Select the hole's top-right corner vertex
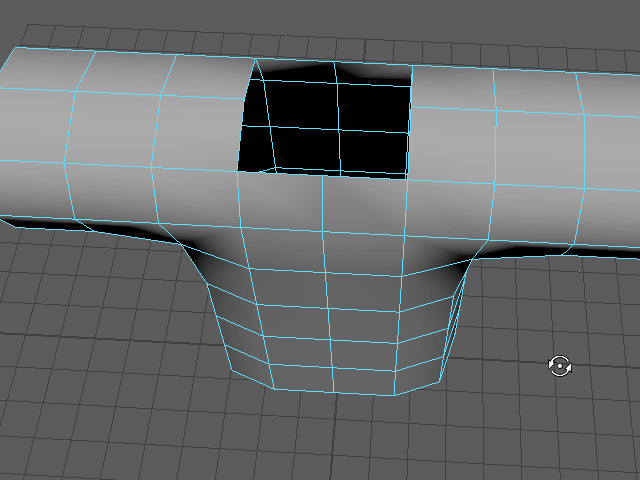The height and width of the screenshot is (480, 640). 412,66
